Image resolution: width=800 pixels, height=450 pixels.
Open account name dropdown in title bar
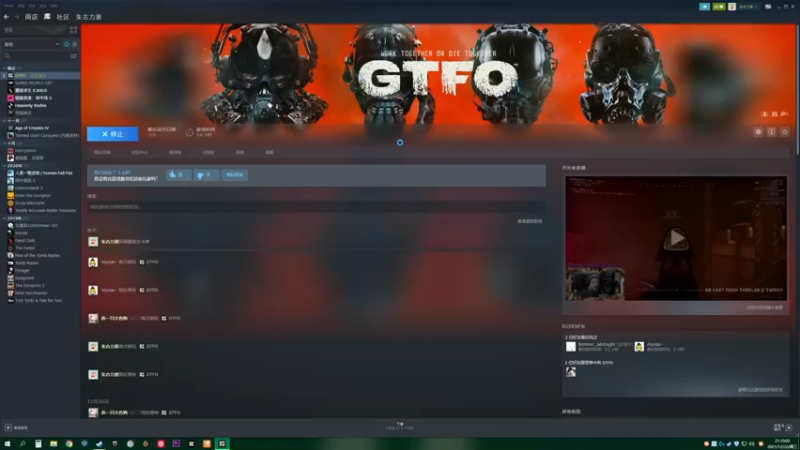[x=748, y=7]
